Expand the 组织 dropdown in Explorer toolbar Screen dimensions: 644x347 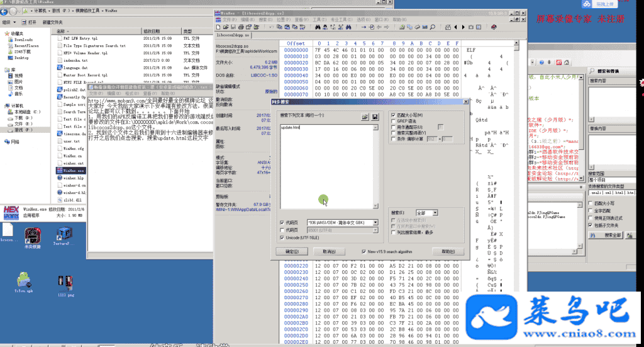(x=10, y=22)
